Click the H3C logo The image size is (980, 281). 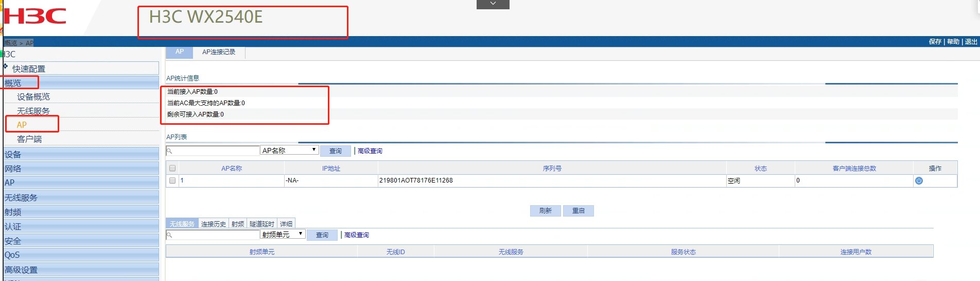coord(34,16)
